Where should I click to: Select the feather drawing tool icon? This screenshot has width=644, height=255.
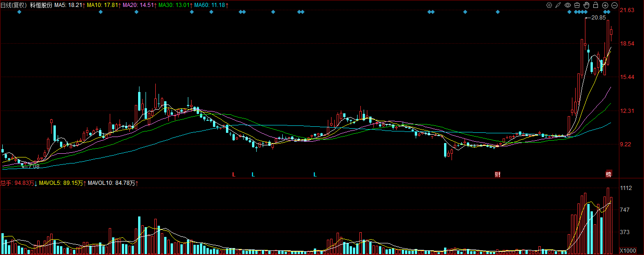coord(558,5)
